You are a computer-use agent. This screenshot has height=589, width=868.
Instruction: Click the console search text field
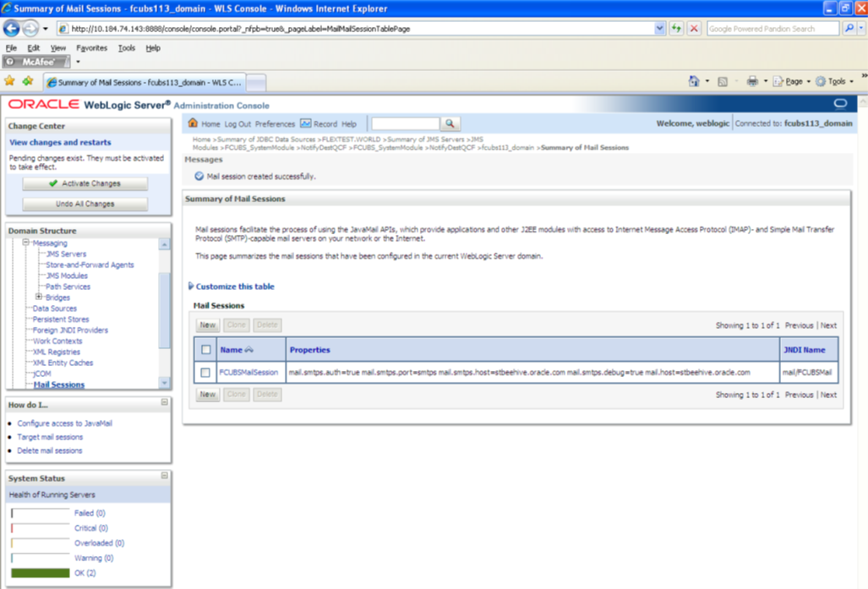tap(405, 124)
